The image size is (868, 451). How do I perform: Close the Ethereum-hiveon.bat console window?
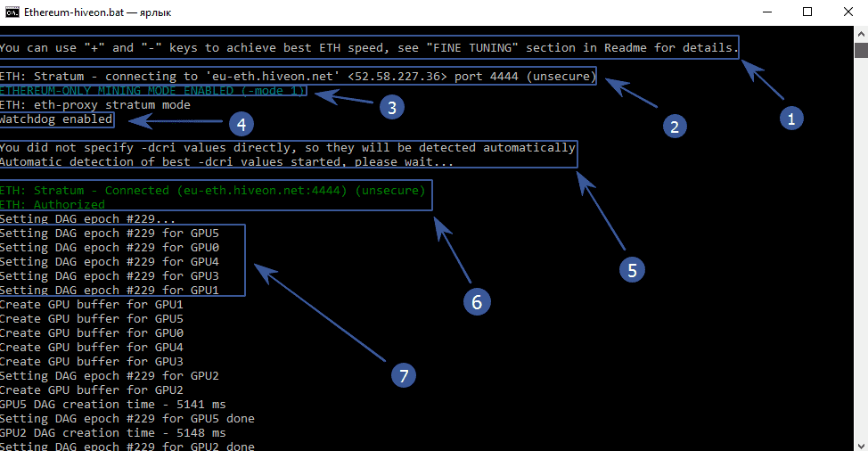coord(848,12)
